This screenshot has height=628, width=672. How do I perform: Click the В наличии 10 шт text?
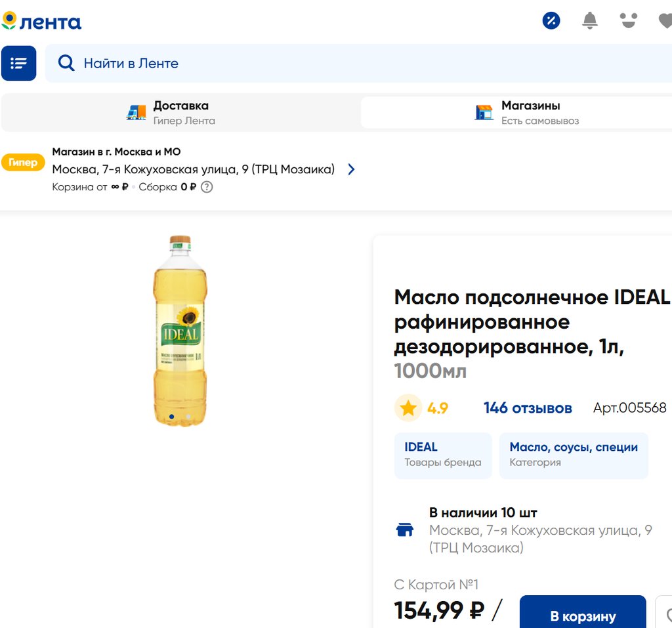click(483, 513)
